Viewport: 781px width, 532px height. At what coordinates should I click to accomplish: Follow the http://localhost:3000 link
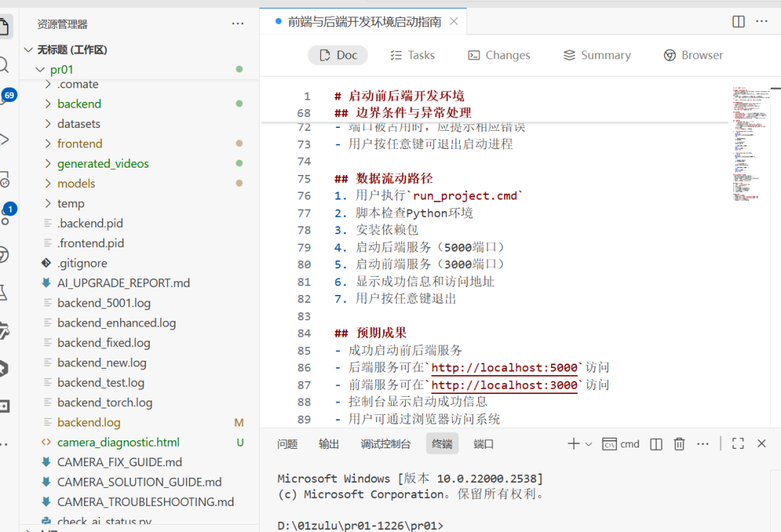pos(504,385)
